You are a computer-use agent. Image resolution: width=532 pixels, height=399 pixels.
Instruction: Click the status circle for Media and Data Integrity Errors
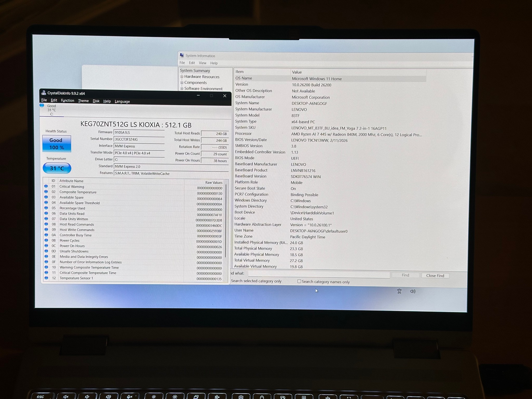46,256
